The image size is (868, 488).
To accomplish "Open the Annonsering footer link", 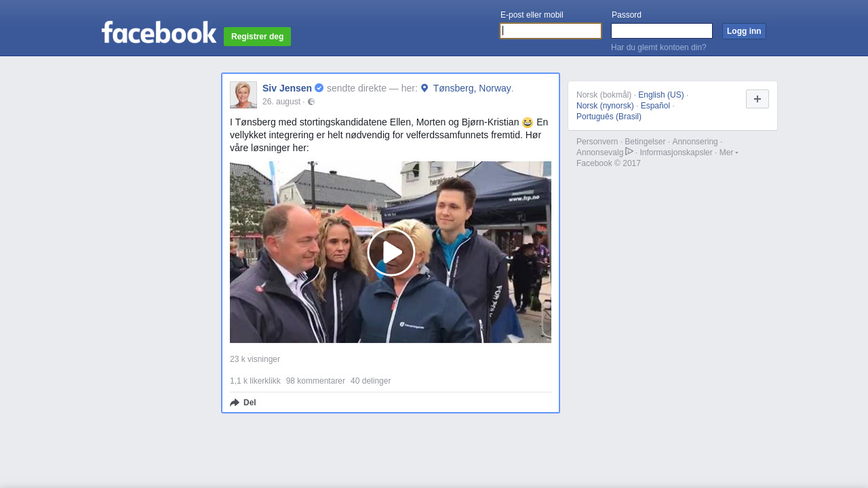I will coord(695,142).
